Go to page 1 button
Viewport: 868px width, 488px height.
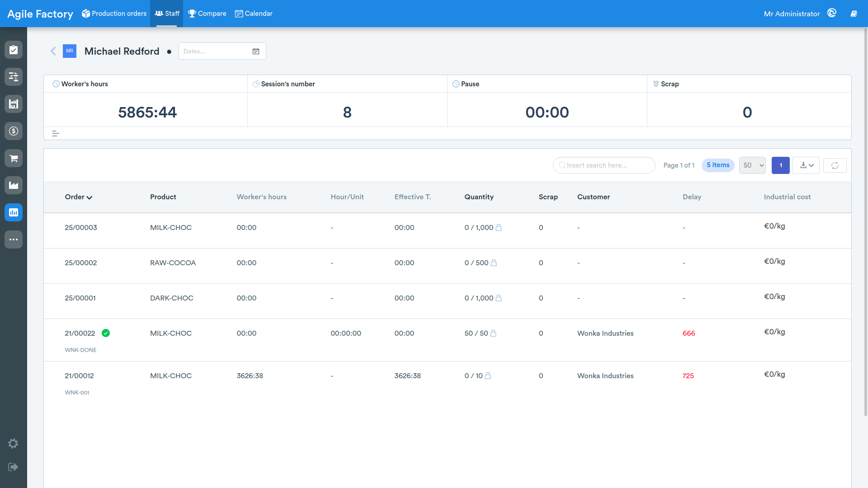click(781, 165)
